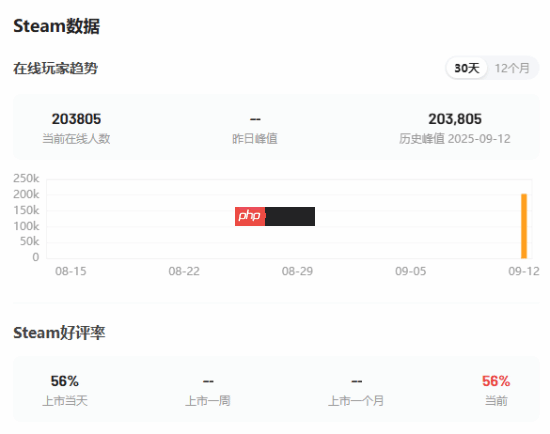This screenshot has width=550, height=434.
Task: Click the 50k y-axis label
Action: pyautogui.click(x=29, y=241)
